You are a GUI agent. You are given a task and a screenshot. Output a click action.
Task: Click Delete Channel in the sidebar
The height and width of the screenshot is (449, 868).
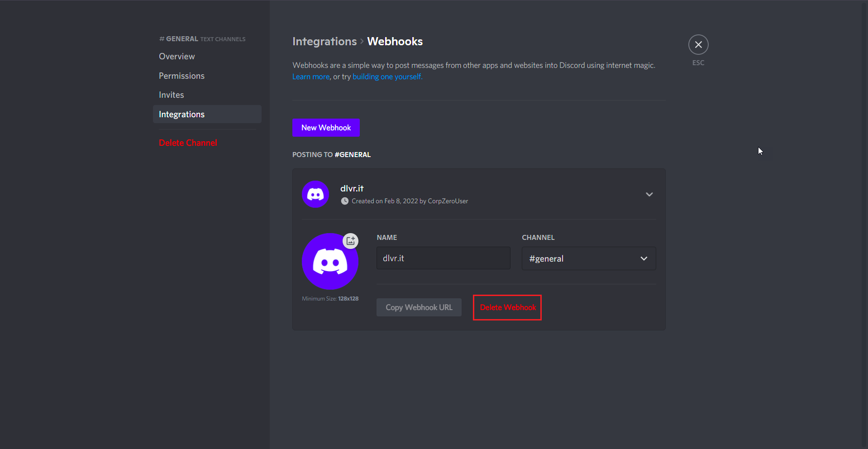(188, 143)
